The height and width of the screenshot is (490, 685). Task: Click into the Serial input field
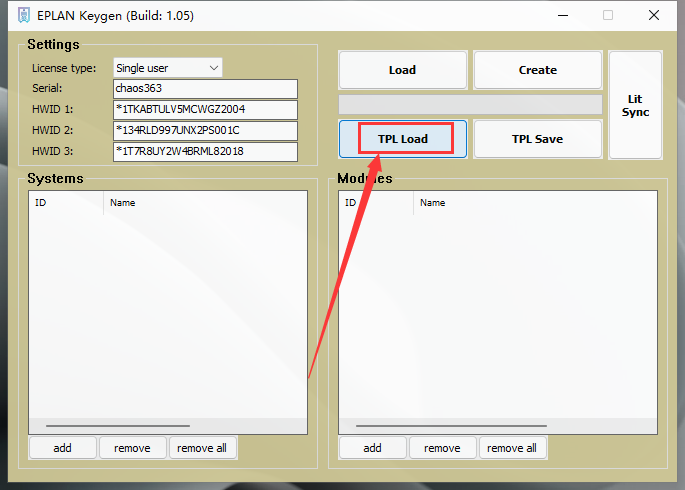205,89
